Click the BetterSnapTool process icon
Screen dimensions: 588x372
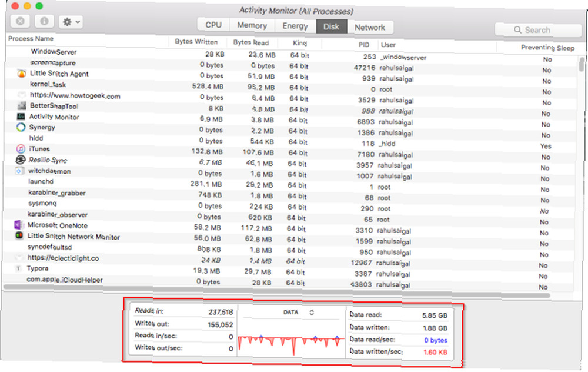pyautogui.click(x=22, y=105)
